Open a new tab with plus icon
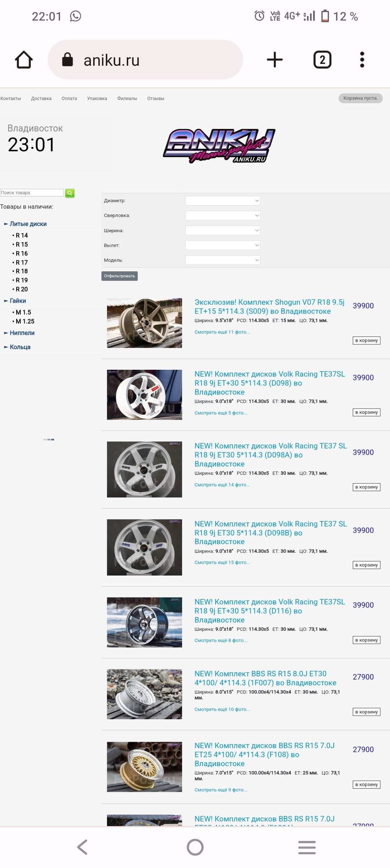This screenshot has height=868, width=390. (x=275, y=60)
